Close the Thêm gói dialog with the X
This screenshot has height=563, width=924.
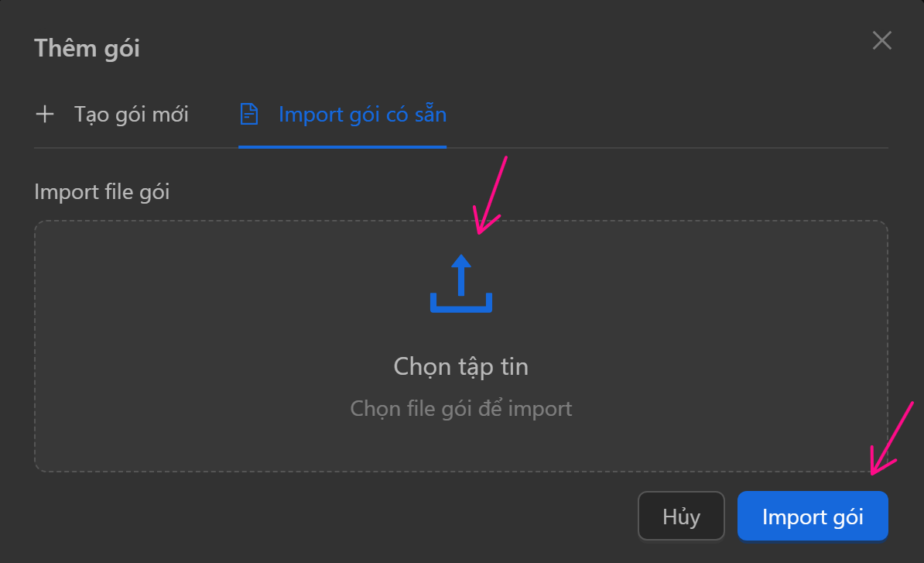[x=882, y=41]
